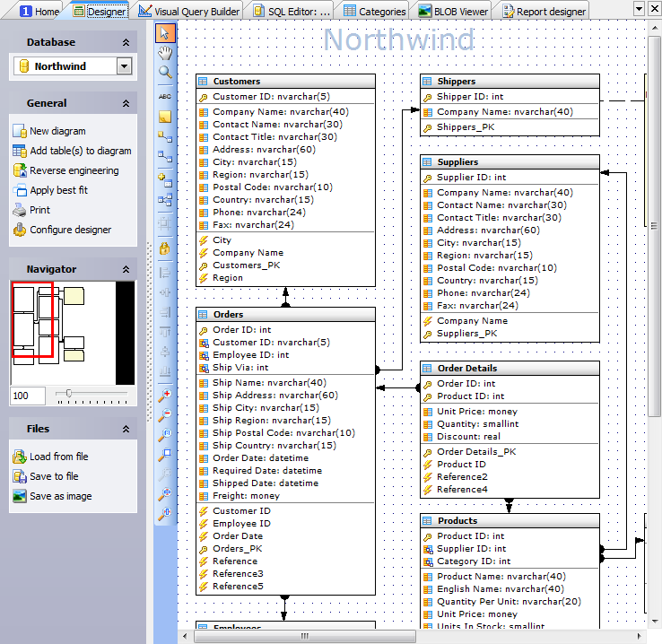Click Add table(s) to diagram link
The height and width of the screenshot is (644, 662).
[81, 151]
